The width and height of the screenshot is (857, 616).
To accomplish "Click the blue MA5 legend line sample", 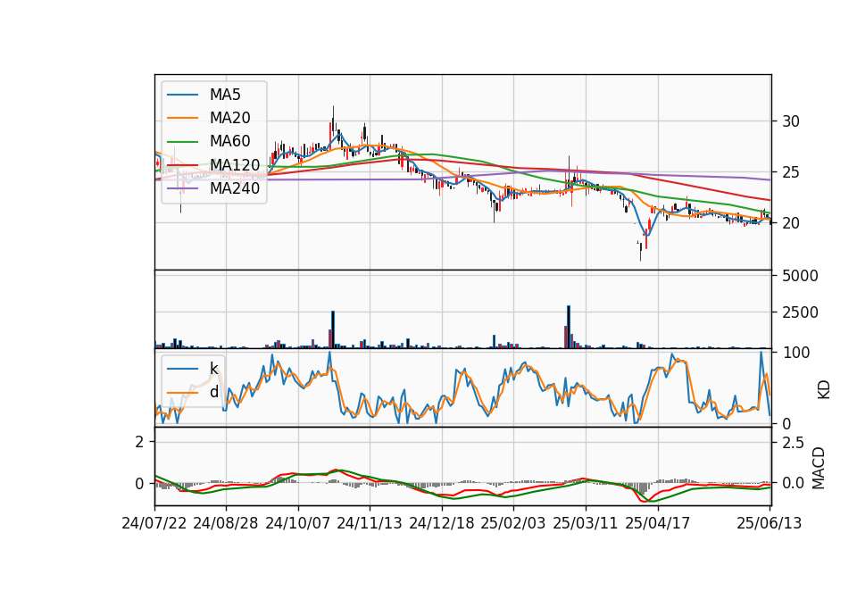I will 182,96.
